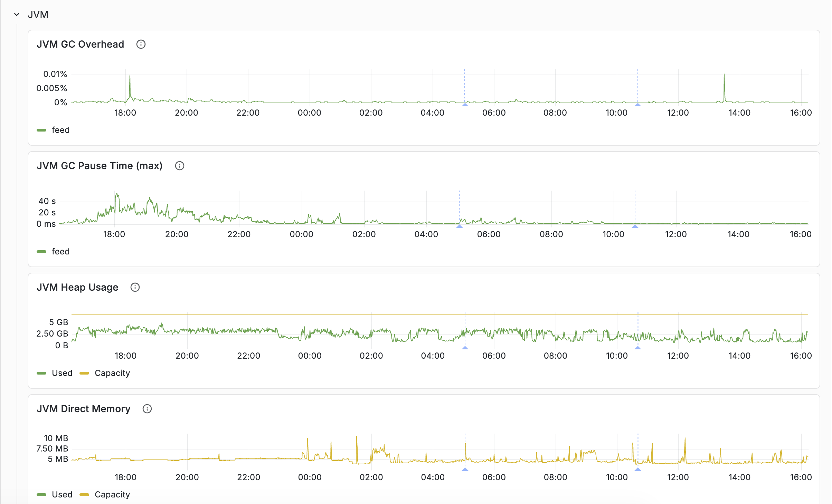
Task: Open the JVM Heap Usage info popup
Action: tap(135, 287)
